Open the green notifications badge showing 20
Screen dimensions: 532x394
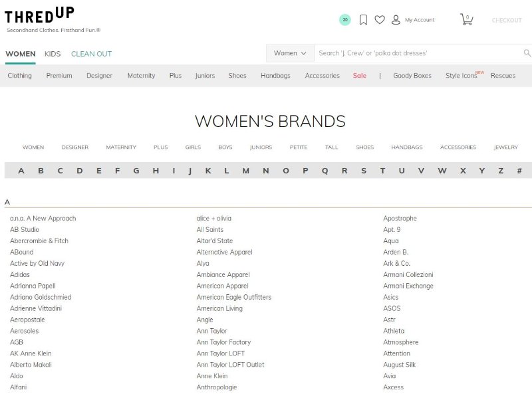point(345,20)
